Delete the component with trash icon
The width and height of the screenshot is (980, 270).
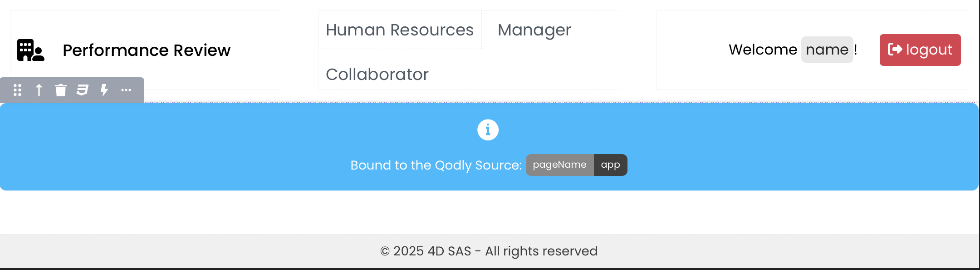point(61,90)
